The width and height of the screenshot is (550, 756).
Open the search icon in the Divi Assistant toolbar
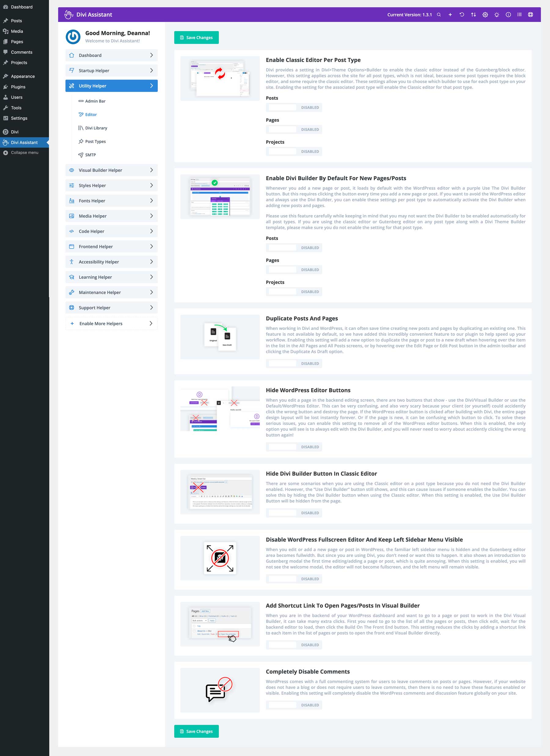pos(439,15)
